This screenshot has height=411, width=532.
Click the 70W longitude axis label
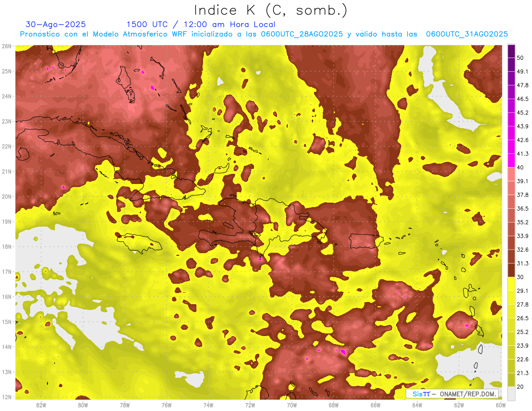292,405
